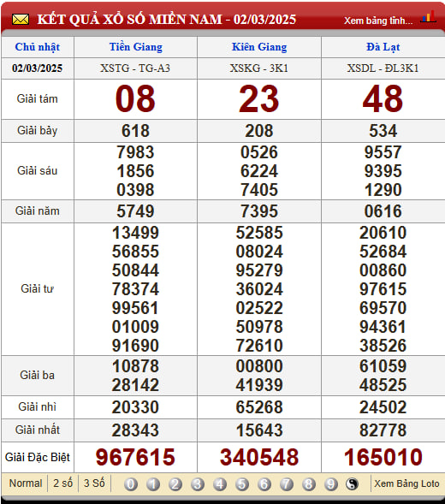Switch to Normal display mode
445x504 pixels.
pyautogui.click(x=26, y=483)
